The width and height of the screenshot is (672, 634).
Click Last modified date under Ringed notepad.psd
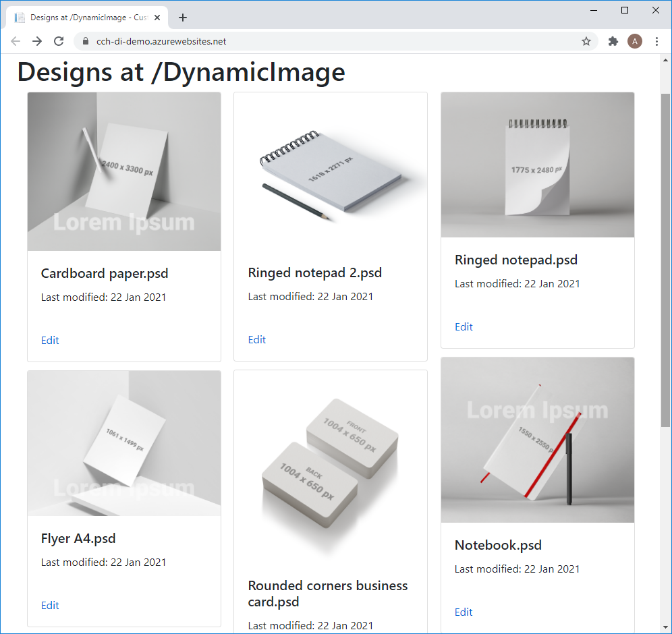517,284
